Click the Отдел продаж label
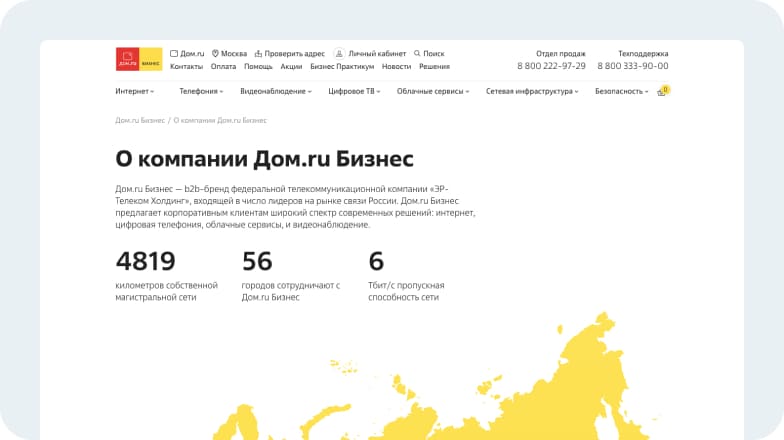Screen dimensions: 784x440 (560, 54)
